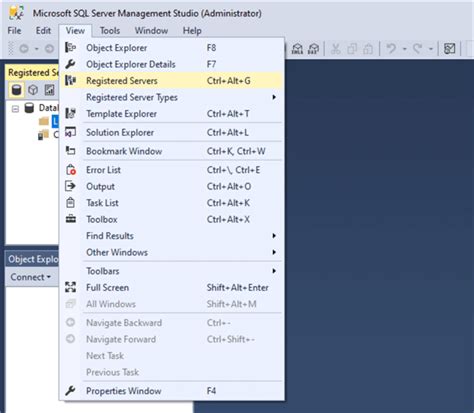Select the Registered Servers panel title
This screenshot has height=413, width=474.
click(33, 72)
